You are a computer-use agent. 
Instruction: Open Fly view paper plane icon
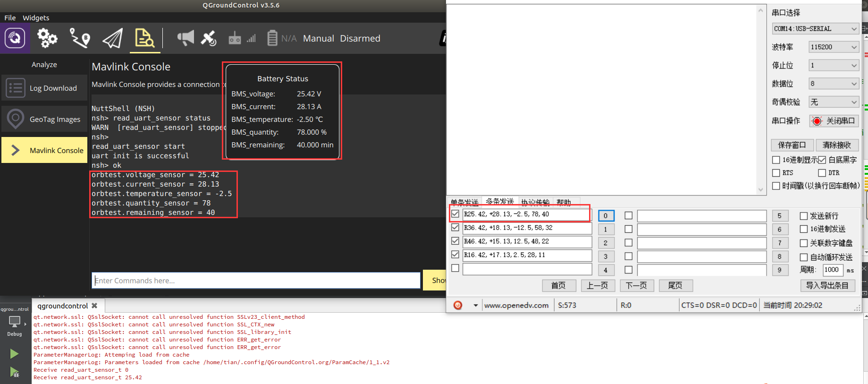113,38
